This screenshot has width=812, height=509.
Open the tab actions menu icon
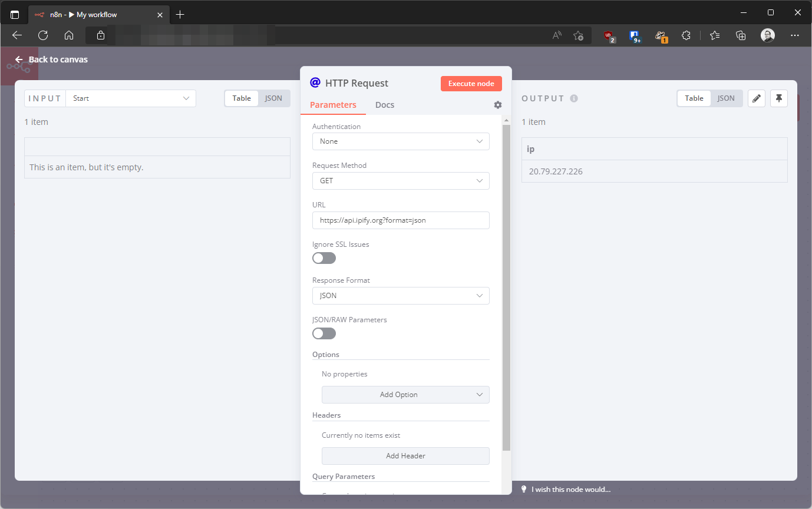coord(15,15)
